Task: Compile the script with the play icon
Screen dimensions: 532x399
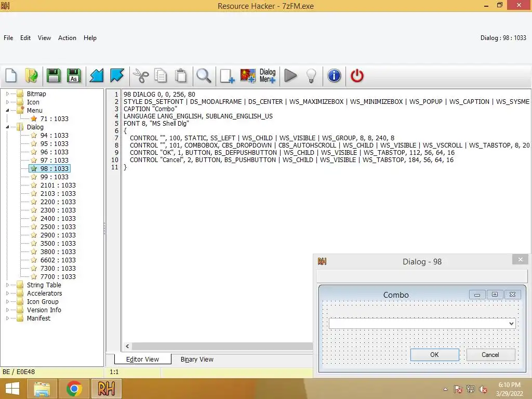Action: [x=290, y=76]
